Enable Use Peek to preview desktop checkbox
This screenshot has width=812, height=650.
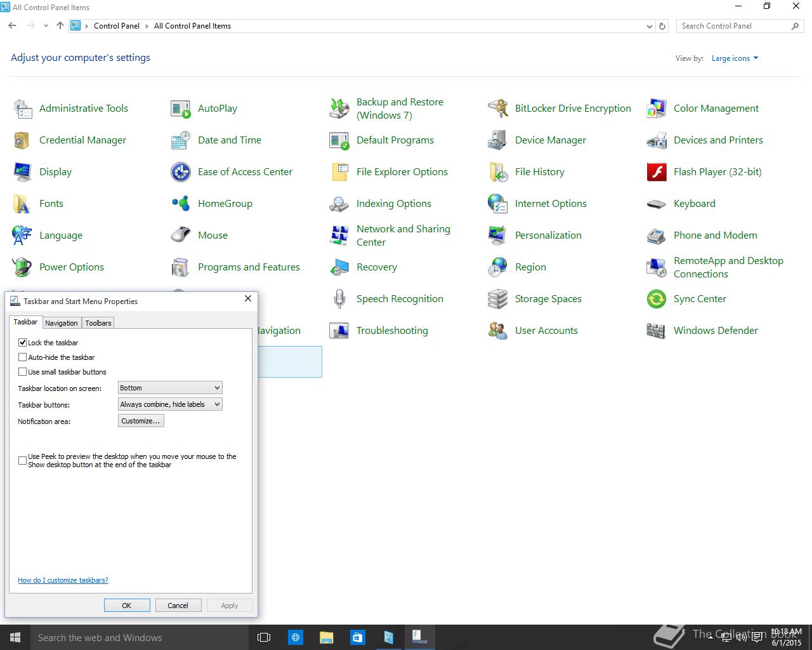pyautogui.click(x=23, y=460)
